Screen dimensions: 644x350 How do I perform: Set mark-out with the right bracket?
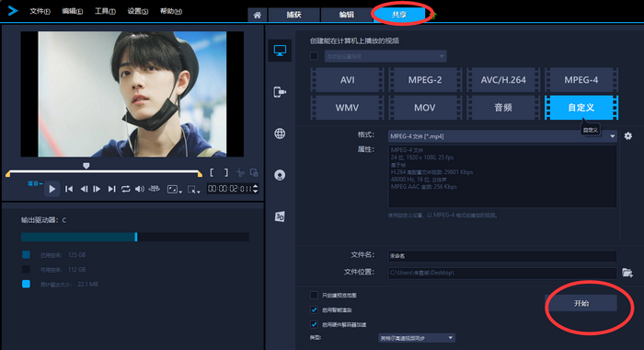click(226, 173)
